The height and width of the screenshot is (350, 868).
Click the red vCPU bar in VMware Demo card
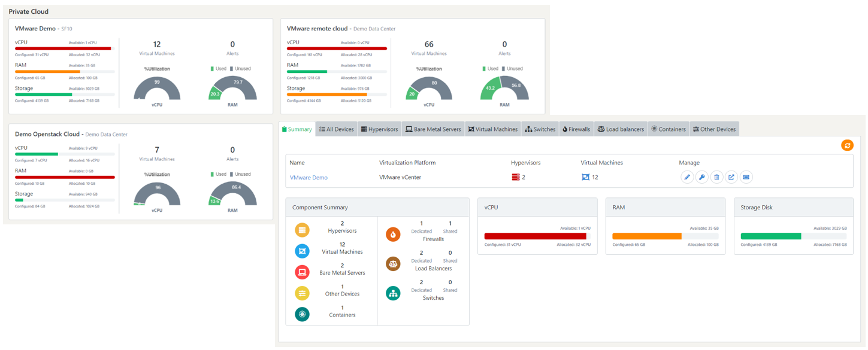pos(63,48)
